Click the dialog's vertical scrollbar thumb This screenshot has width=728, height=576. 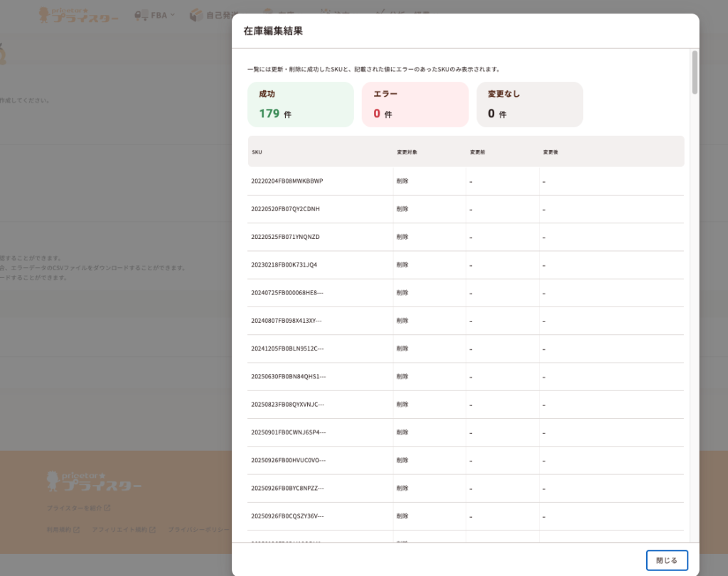695,72
